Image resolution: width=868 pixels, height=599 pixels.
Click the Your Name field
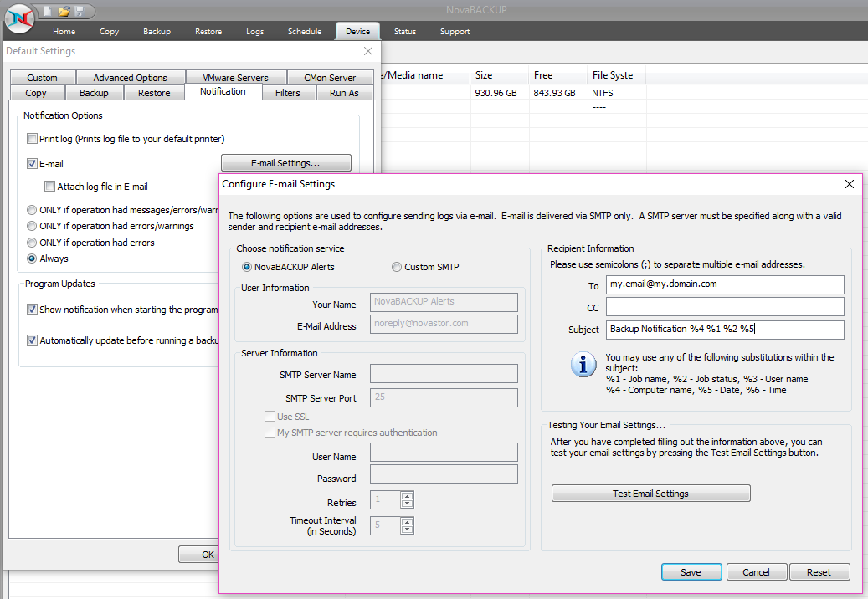pyautogui.click(x=444, y=302)
